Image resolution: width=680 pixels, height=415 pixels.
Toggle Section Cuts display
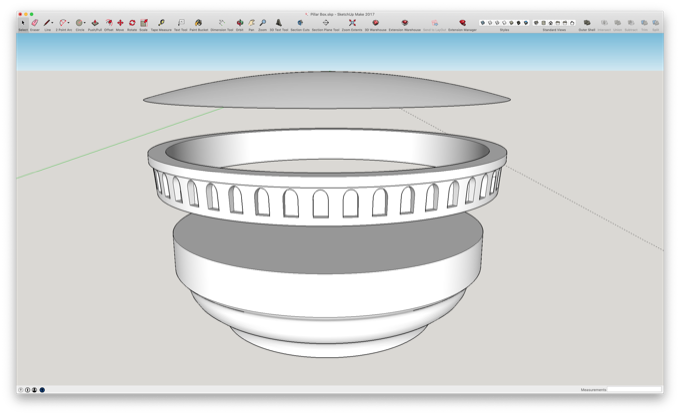point(300,23)
